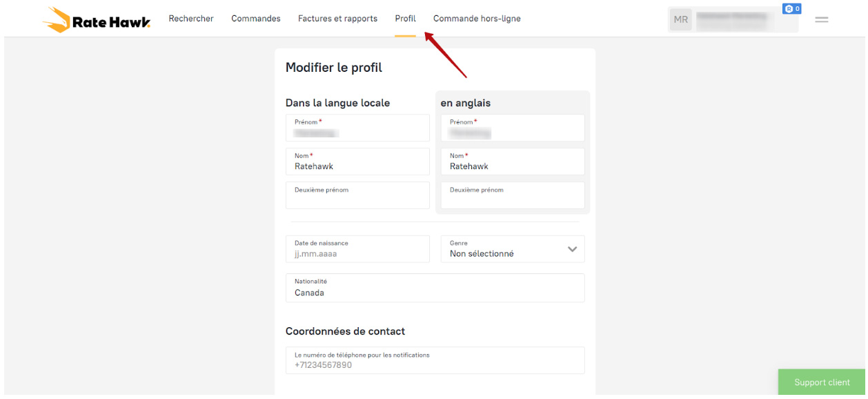This screenshot has width=868, height=399.
Task: Click the Support client button
Action: [x=822, y=382]
